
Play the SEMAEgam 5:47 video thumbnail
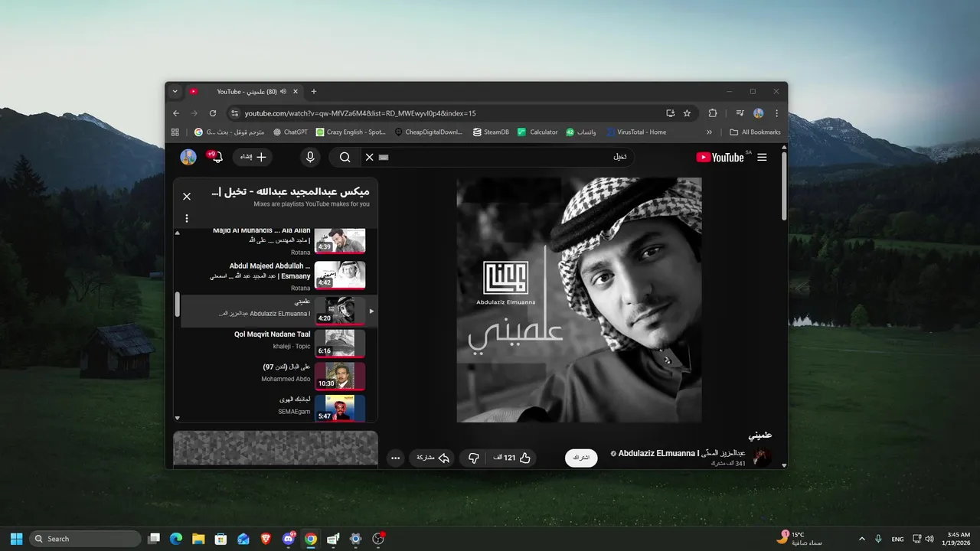tap(340, 408)
